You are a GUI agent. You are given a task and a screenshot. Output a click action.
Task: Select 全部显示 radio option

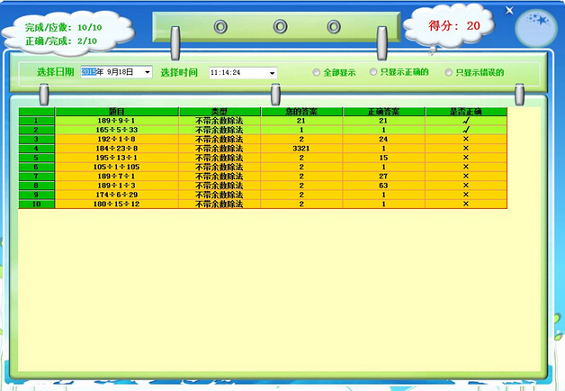316,72
